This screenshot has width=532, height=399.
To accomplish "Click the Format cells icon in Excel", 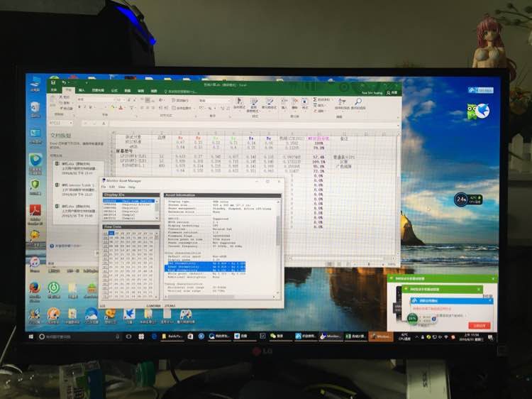I will tap(305, 104).
